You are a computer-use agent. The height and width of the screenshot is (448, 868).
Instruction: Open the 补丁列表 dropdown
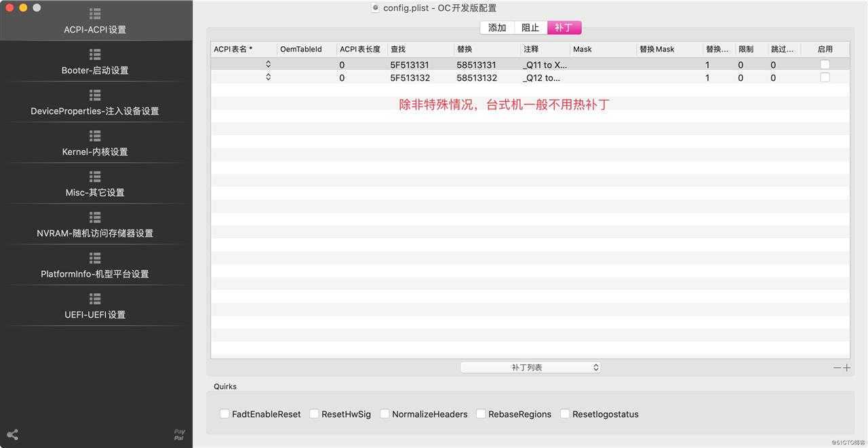point(530,367)
